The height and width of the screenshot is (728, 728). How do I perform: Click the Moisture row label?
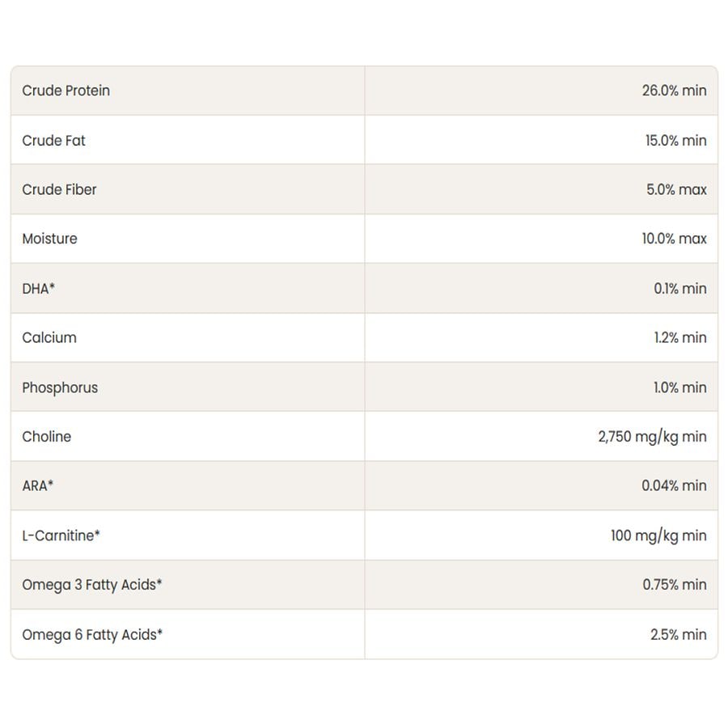(49, 239)
